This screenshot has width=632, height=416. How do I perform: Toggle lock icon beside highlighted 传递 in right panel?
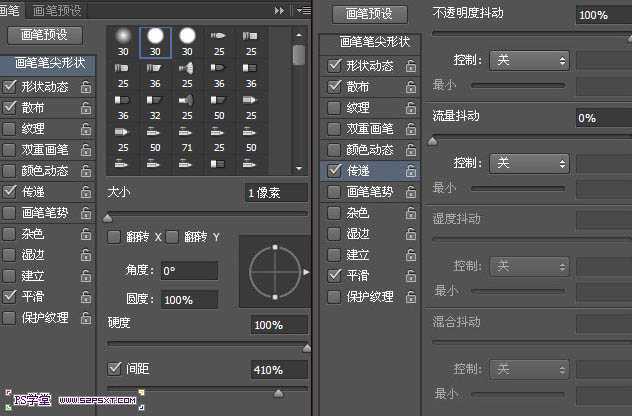pyautogui.click(x=411, y=171)
